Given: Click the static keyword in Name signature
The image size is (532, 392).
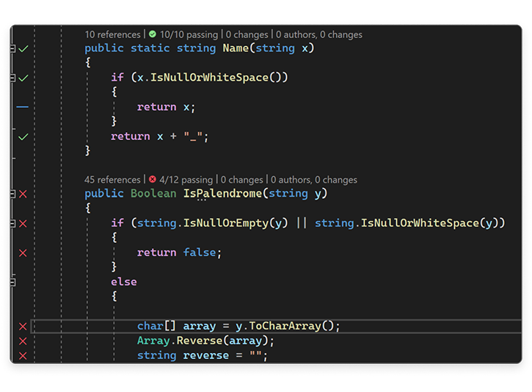Looking at the screenshot, I should [x=150, y=48].
